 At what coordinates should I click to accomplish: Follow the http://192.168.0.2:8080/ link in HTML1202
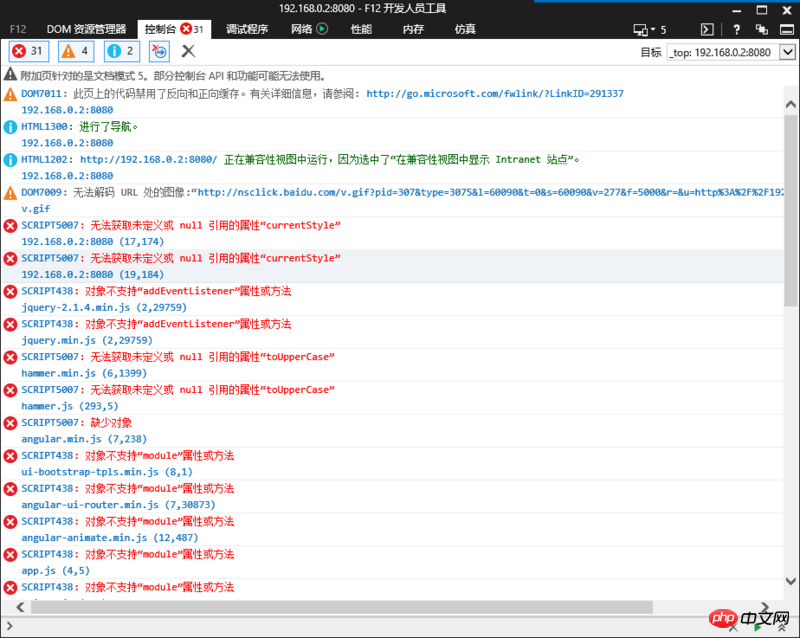(148, 159)
